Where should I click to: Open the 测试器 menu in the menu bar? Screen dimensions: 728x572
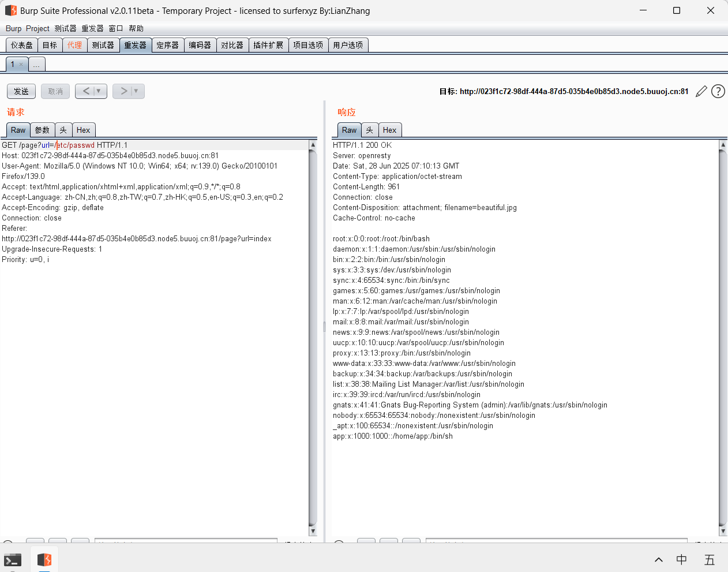click(65, 28)
